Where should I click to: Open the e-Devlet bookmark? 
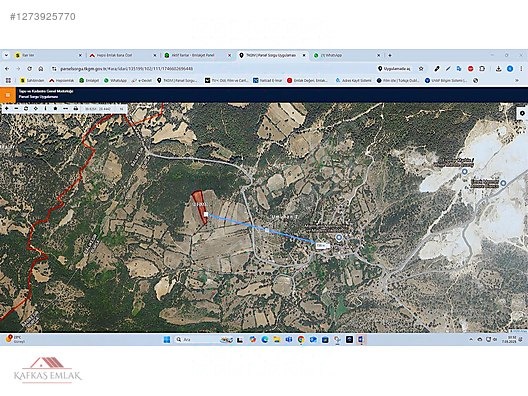point(142,80)
